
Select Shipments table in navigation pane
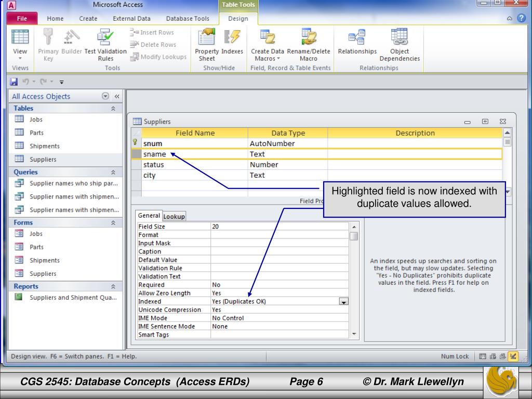point(66,146)
